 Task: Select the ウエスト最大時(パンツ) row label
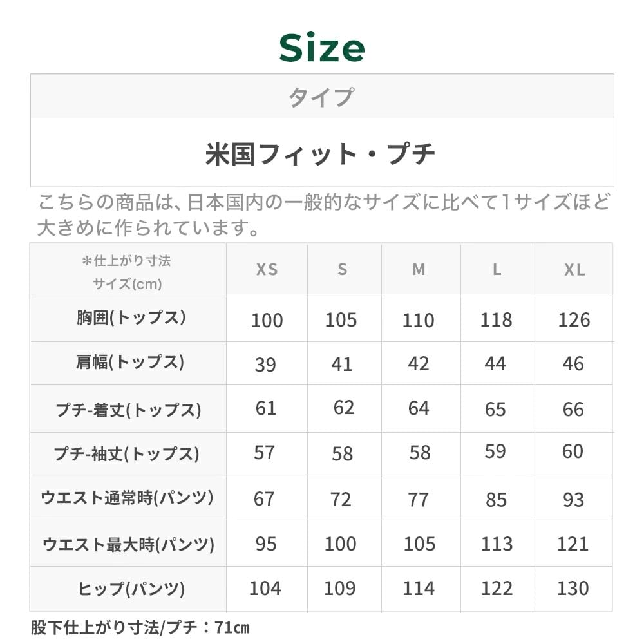click(x=128, y=545)
